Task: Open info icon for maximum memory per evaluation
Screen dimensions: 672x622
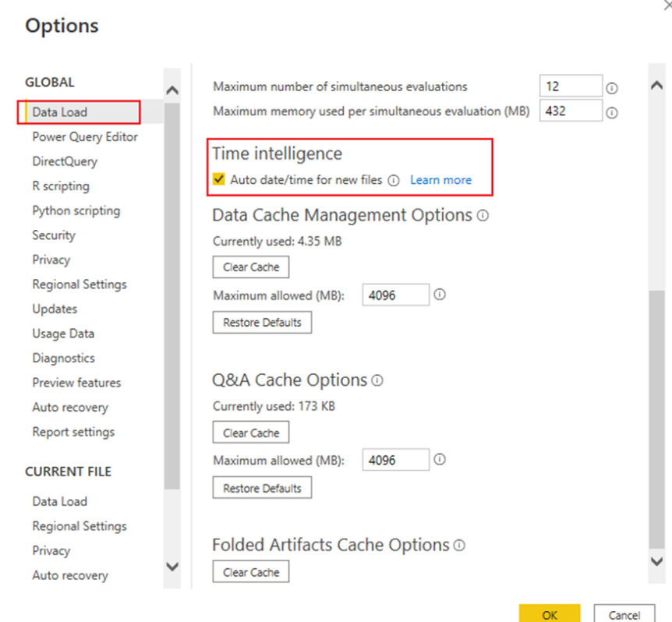Action: point(611,113)
